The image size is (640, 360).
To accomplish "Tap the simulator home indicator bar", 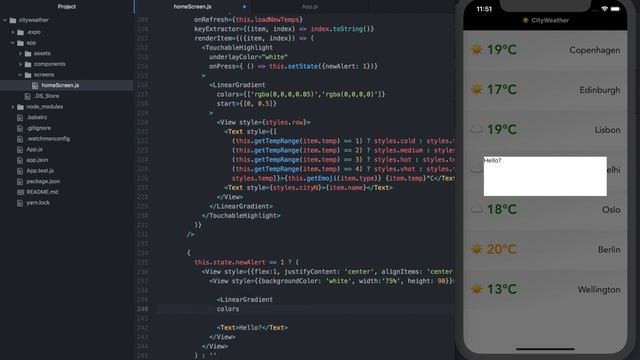I will (545, 349).
